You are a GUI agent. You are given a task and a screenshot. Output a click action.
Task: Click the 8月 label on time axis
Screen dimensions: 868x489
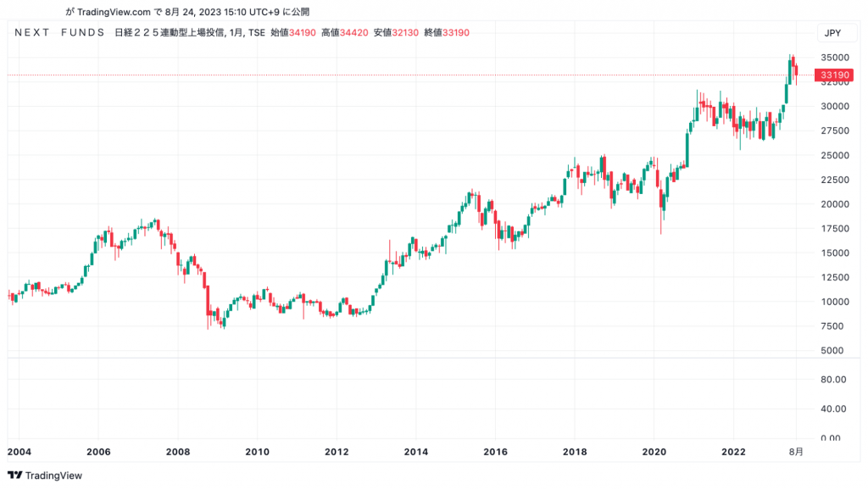pyautogui.click(x=796, y=452)
